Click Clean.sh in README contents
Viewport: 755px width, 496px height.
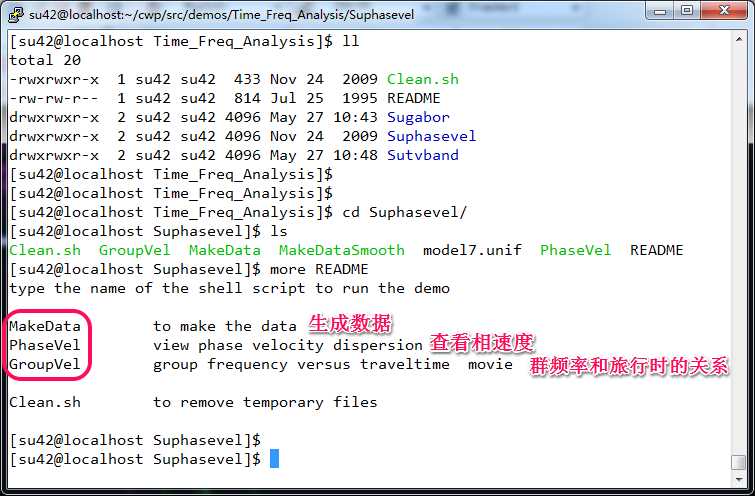45,403
